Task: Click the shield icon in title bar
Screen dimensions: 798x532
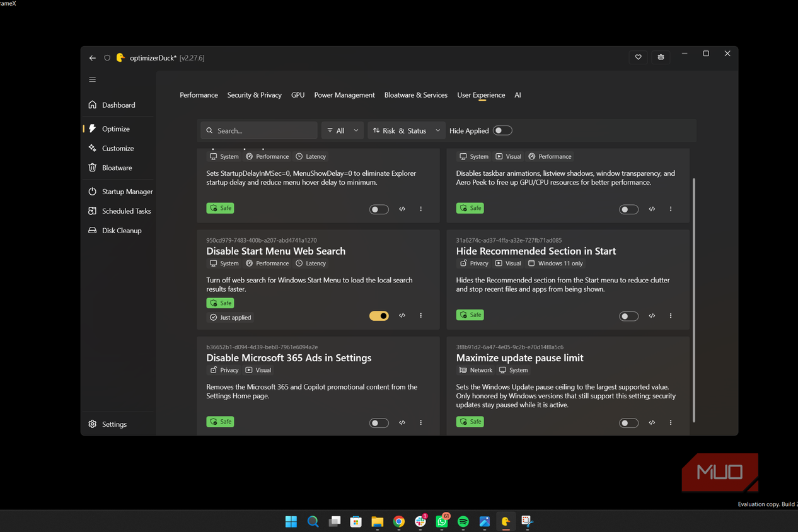Action: point(107,58)
